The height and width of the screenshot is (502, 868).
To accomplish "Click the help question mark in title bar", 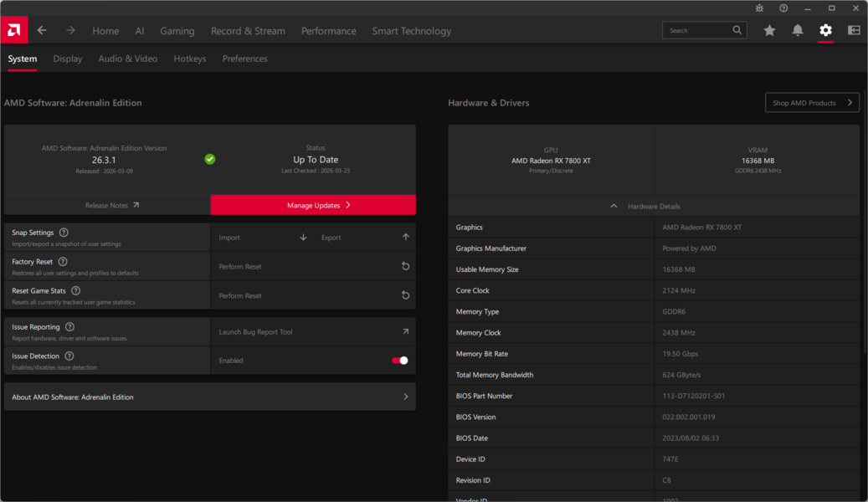I will 783,8.
